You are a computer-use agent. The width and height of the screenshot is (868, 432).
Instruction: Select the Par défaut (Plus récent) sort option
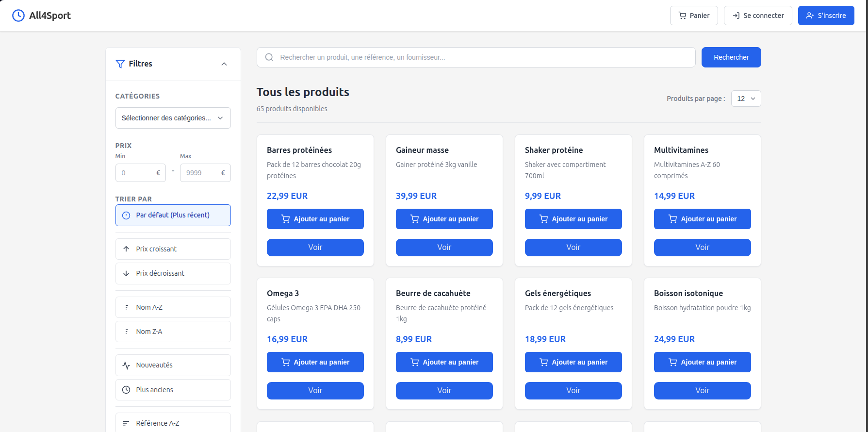(x=173, y=215)
